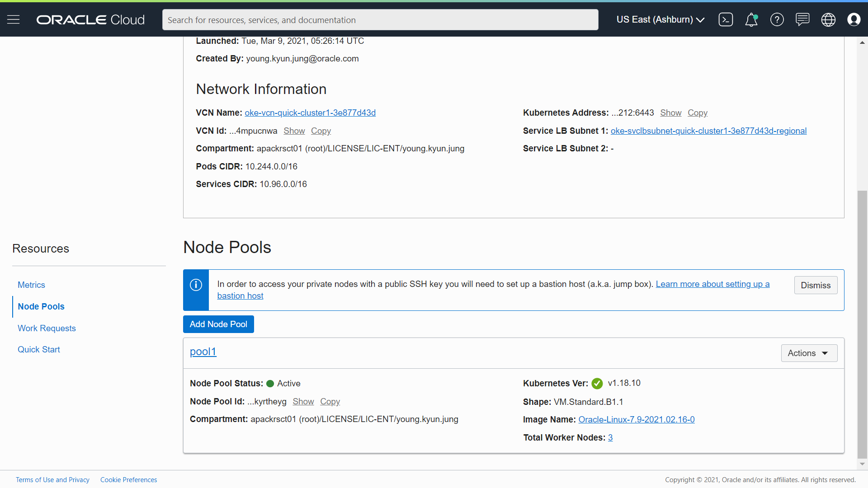Open the pool1 node pool link

[x=203, y=352]
